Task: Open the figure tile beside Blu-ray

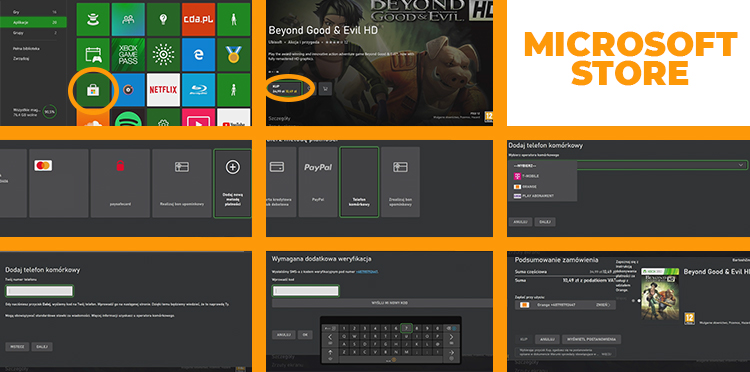Action: [x=233, y=89]
